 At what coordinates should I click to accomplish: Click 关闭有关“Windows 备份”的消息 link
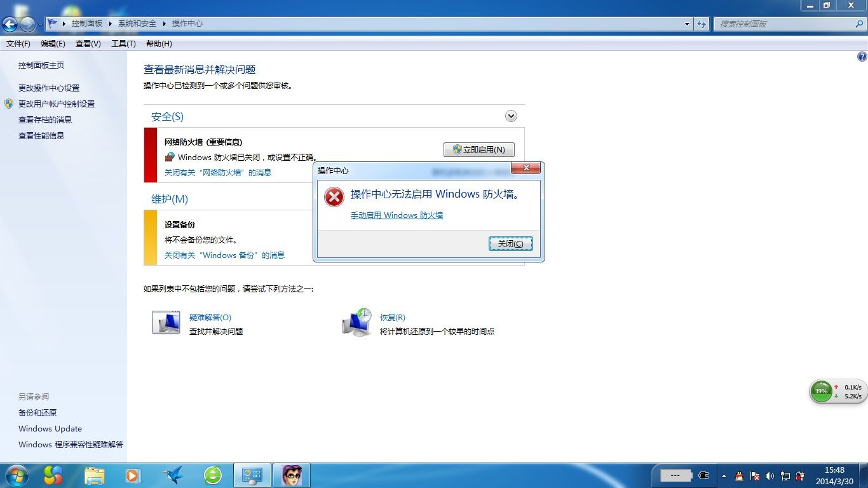[224, 255]
